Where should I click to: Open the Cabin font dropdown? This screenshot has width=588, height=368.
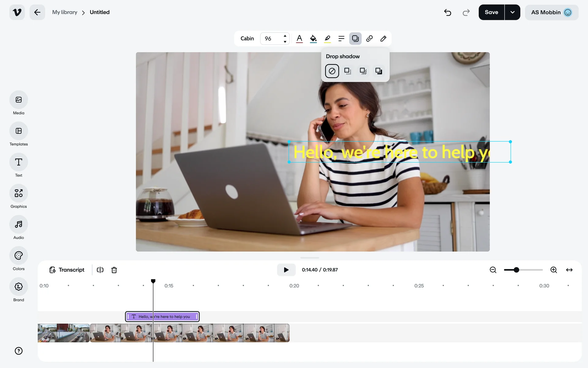[x=247, y=39]
